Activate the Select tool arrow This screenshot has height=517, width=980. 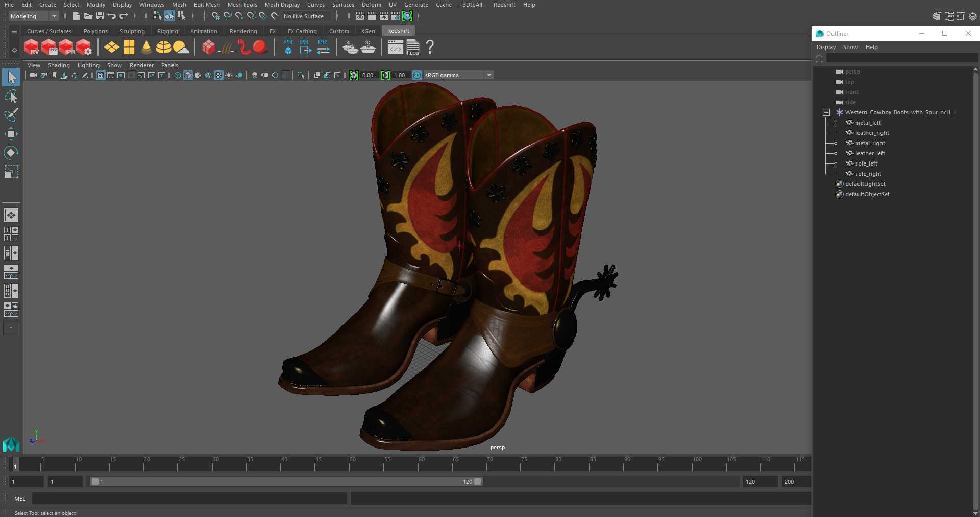(x=11, y=78)
